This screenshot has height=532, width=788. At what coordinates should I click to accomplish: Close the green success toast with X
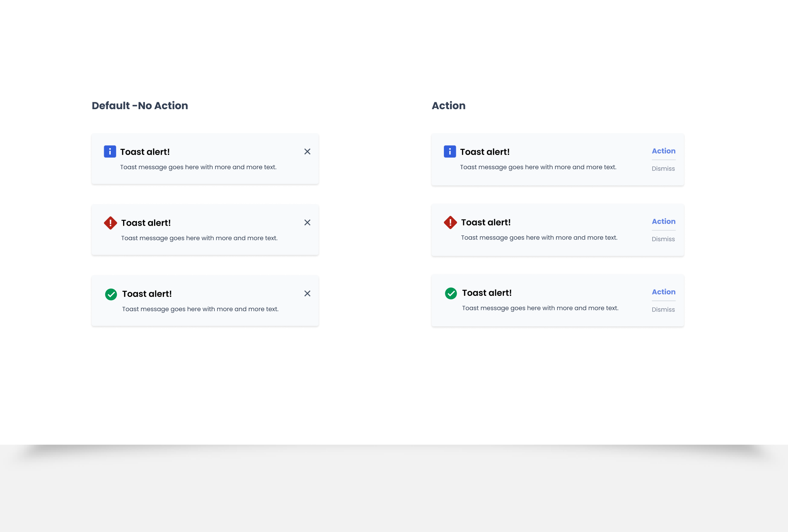(x=307, y=293)
